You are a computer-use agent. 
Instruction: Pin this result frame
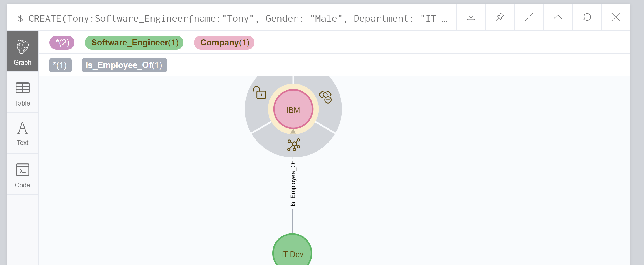point(500,17)
